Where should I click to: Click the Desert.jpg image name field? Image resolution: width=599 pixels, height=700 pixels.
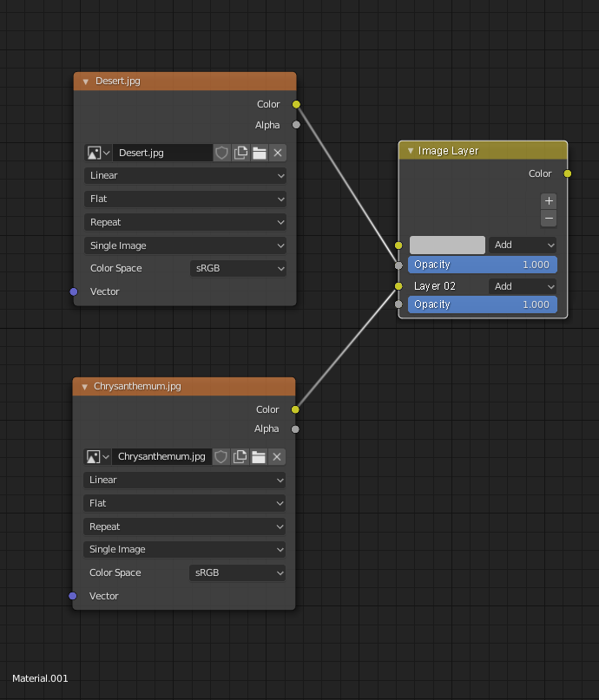pyautogui.click(x=162, y=153)
